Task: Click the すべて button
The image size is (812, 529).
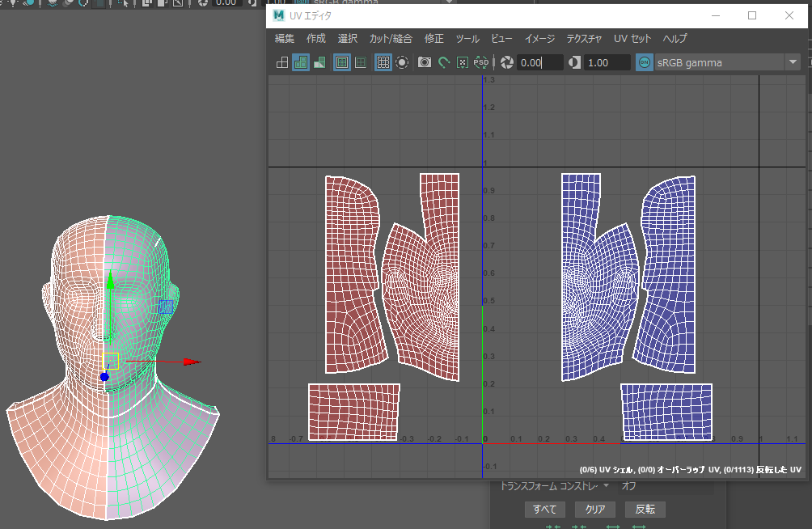Action: [x=544, y=510]
